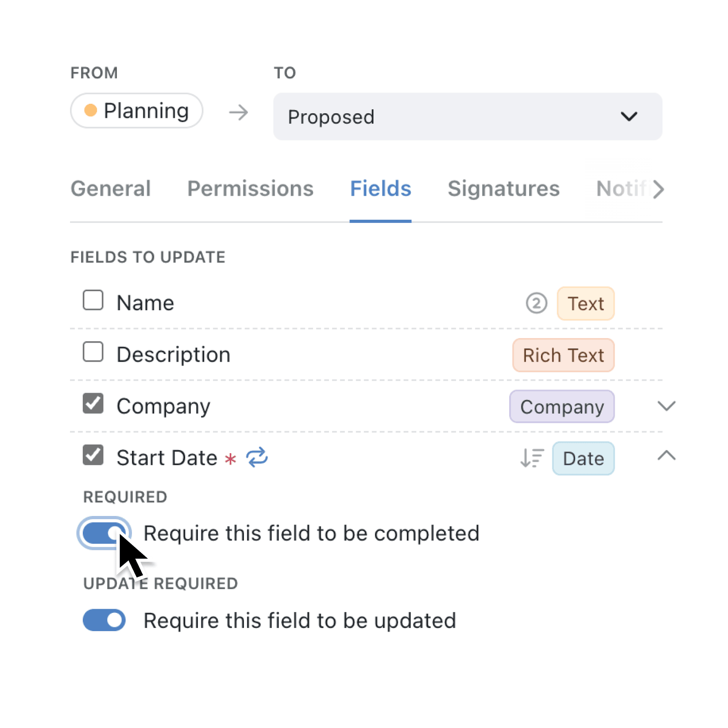The image size is (728, 728).
Task: Click the sort order icon beside Date tag
Action: 532,458
